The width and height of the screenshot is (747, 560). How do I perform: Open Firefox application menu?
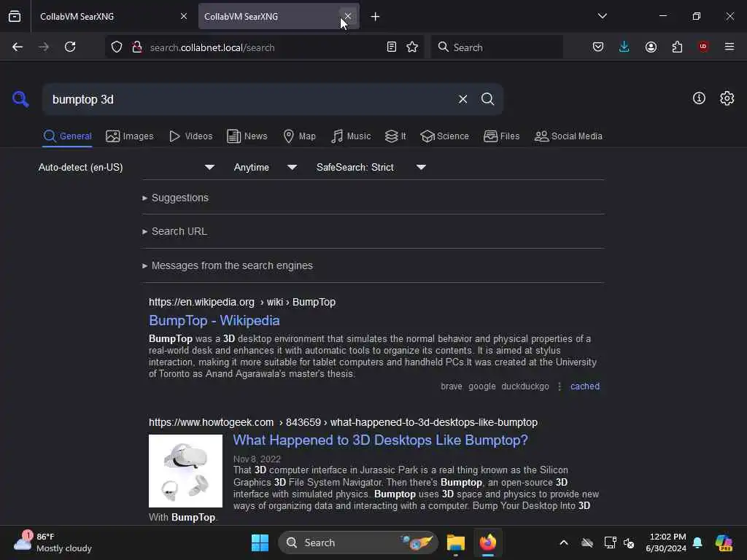pyautogui.click(x=729, y=47)
